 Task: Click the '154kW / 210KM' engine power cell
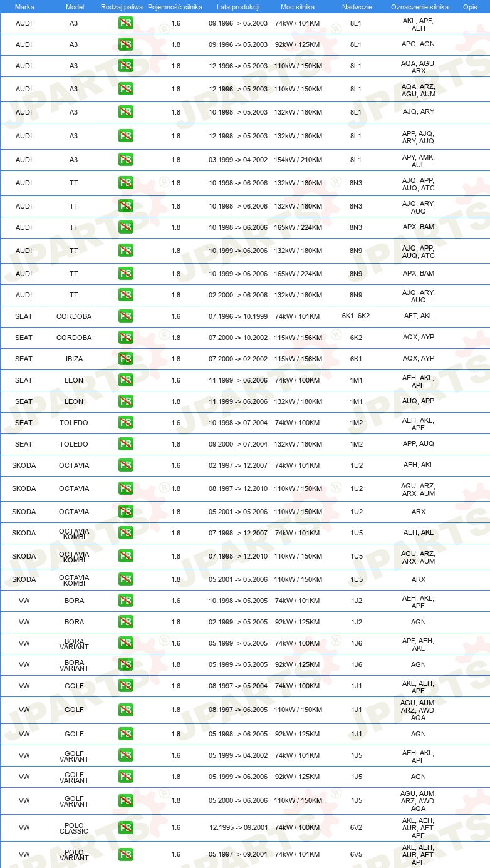coord(298,160)
